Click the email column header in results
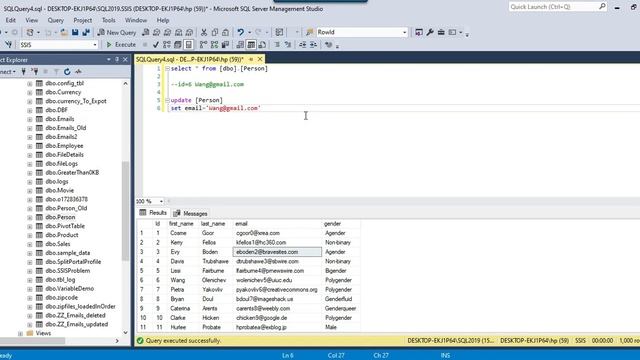This screenshot has height=360, width=640. (x=277, y=224)
